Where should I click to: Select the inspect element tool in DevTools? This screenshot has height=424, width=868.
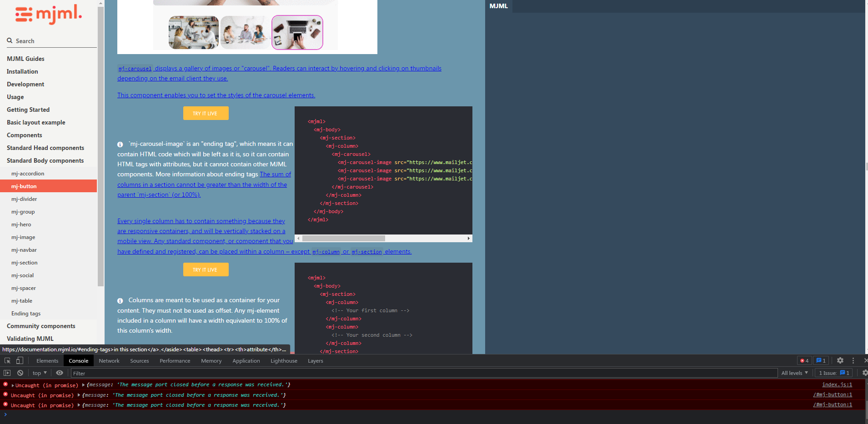point(7,360)
